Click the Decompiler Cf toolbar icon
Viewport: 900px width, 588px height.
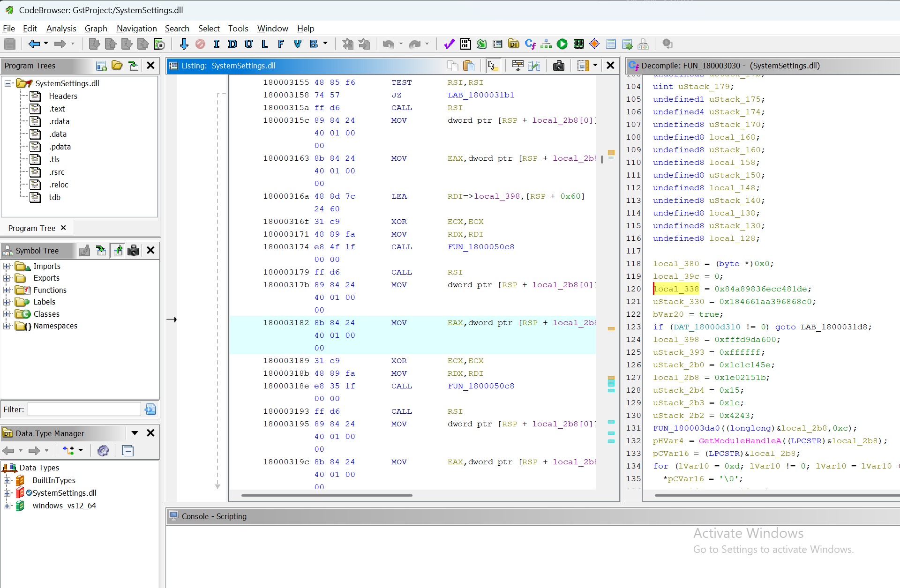click(530, 44)
